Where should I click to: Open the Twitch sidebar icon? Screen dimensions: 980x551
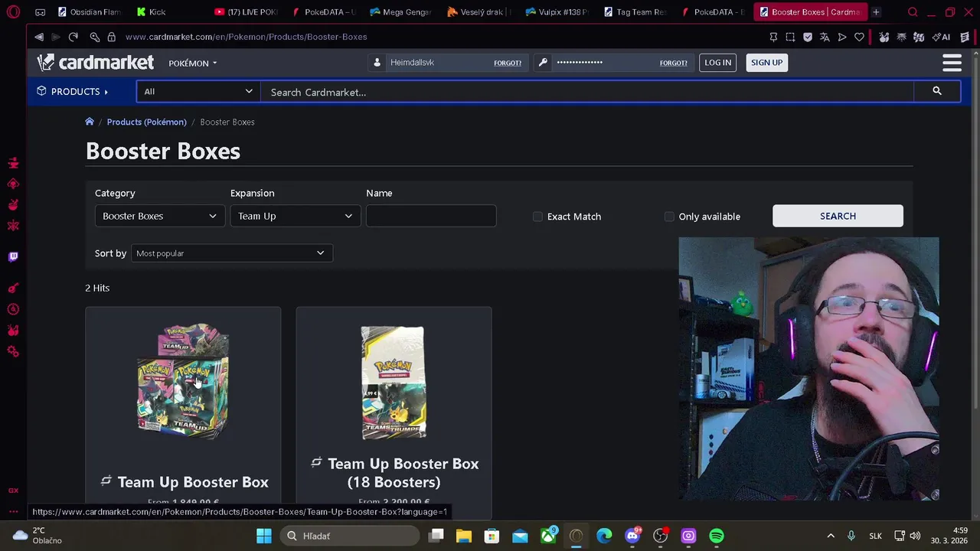[13, 257]
